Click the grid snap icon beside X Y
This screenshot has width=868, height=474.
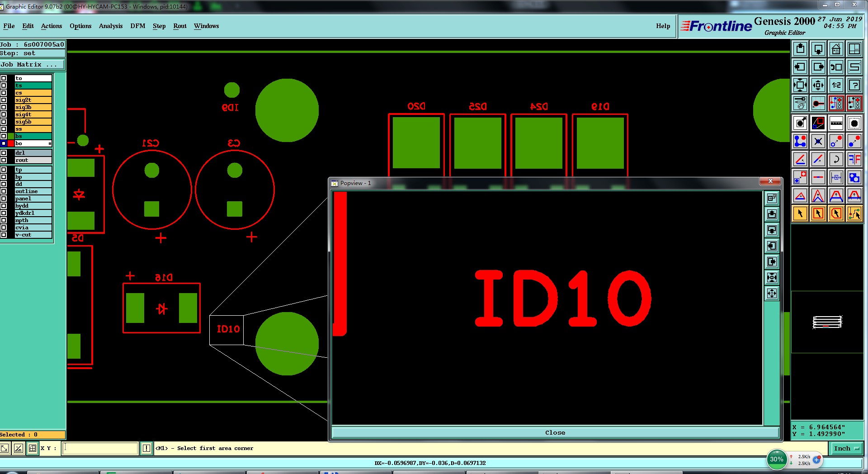[x=33, y=448]
